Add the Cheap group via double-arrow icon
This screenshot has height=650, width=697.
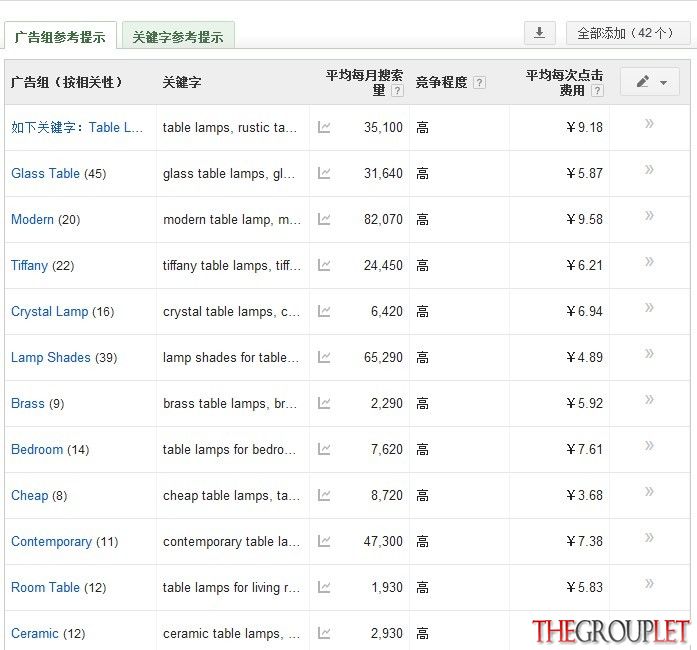649,491
